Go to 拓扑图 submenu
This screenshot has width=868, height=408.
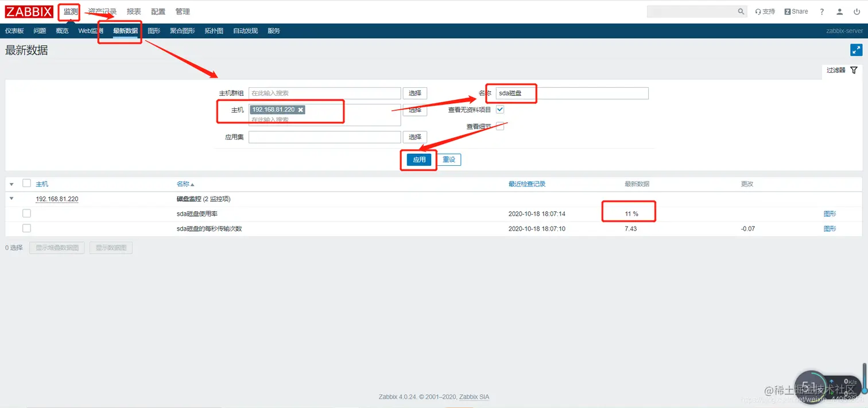(x=214, y=31)
